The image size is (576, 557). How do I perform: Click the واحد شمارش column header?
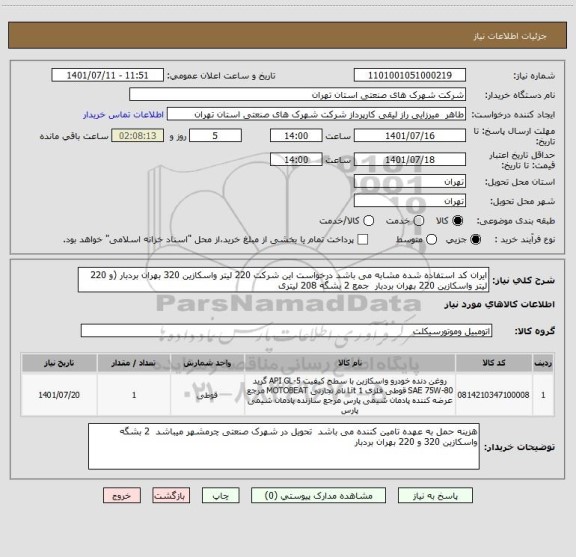click(x=207, y=363)
